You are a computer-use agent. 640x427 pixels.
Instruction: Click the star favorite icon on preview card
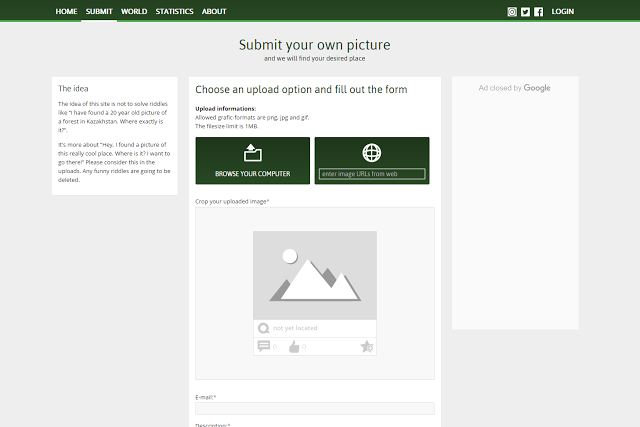tap(367, 347)
